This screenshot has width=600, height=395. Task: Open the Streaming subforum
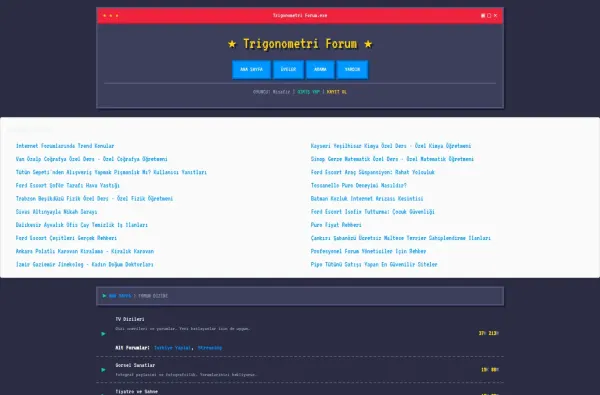[x=210, y=348]
